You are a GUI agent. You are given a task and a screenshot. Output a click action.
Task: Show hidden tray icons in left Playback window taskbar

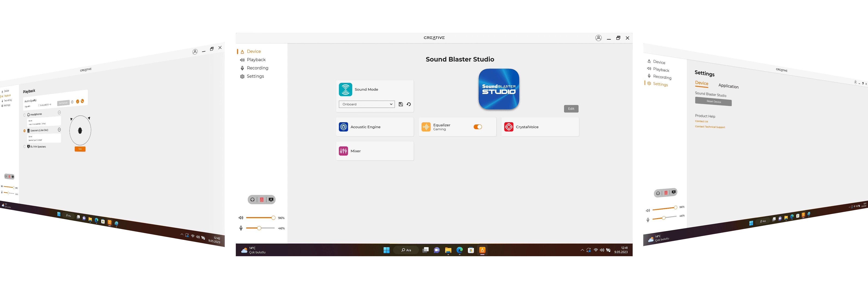pos(182,234)
